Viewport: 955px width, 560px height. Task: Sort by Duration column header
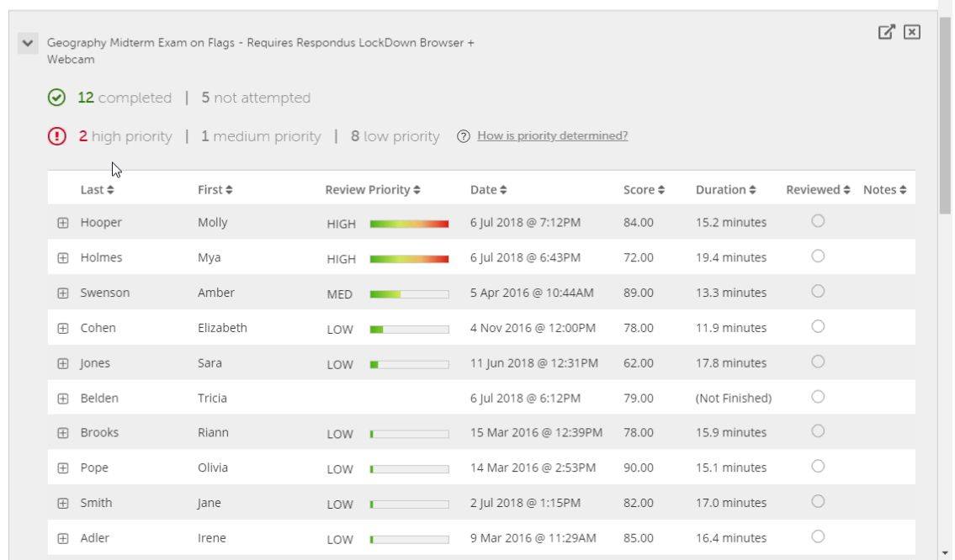[725, 190]
